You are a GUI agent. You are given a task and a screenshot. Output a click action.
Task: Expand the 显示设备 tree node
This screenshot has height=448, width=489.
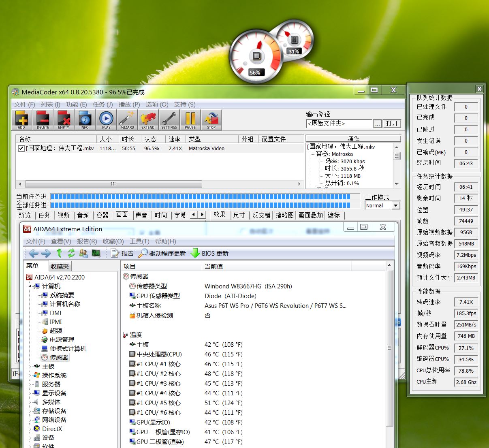[30, 393]
